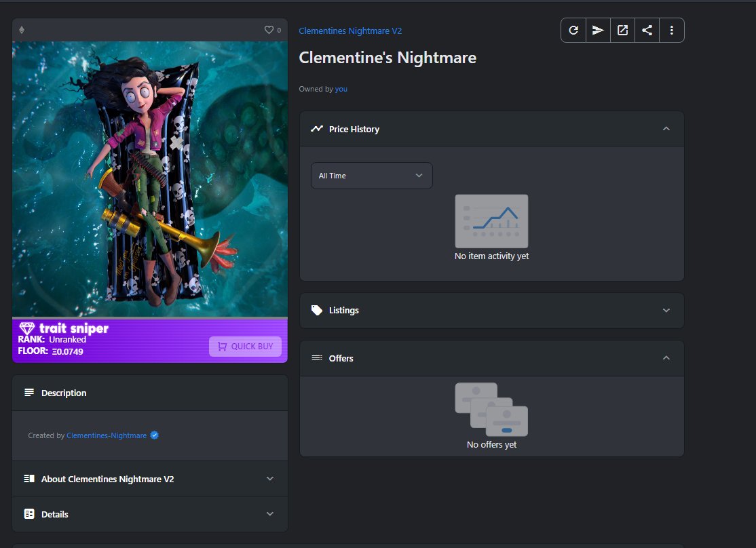Click the Description header
Image resolution: width=756 pixels, height=548 pixels.
[150, 393]
